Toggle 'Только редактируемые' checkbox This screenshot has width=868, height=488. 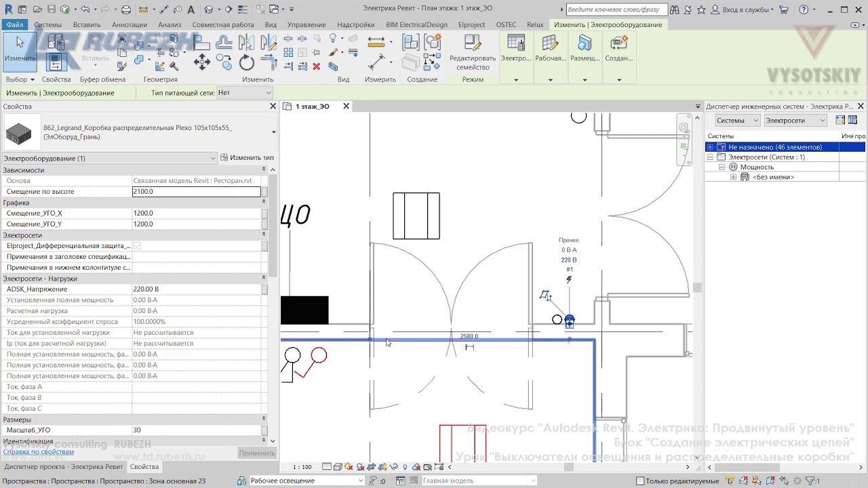click(640, 481)
